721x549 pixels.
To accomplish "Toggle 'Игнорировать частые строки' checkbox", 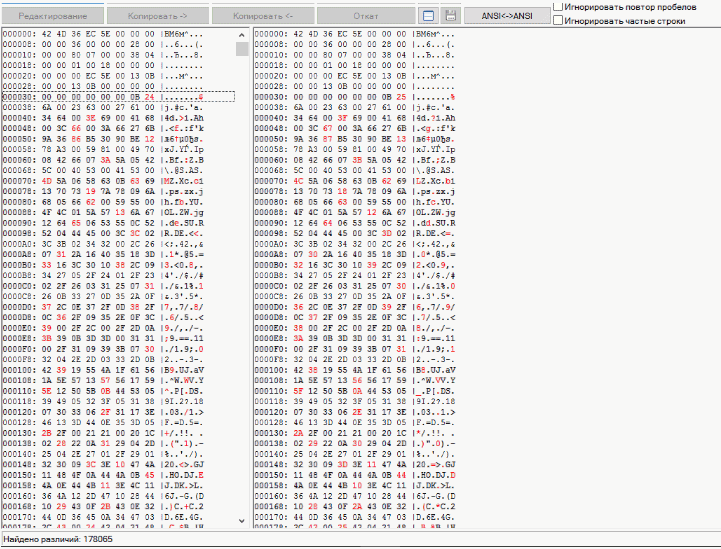I will click(558, 20).
